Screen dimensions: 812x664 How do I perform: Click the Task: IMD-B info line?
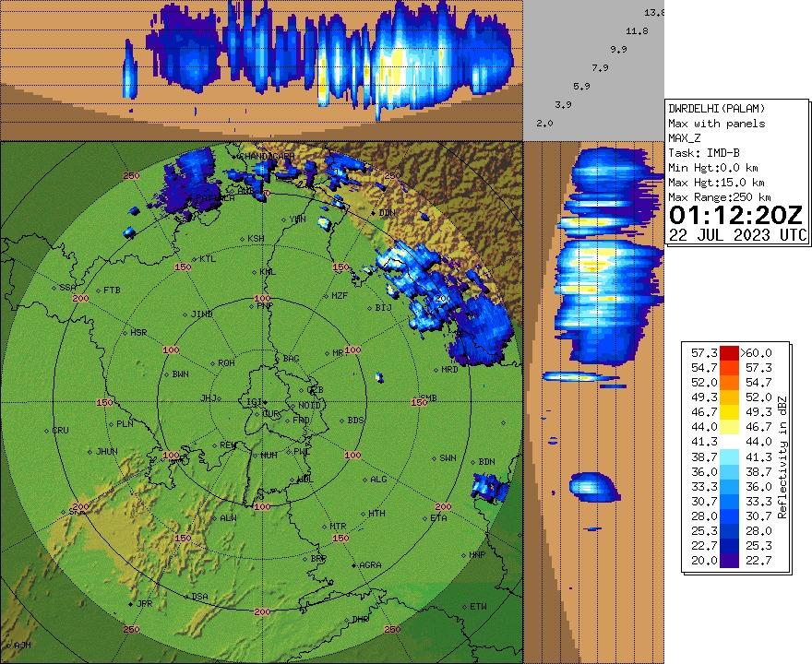coord(703,153)
